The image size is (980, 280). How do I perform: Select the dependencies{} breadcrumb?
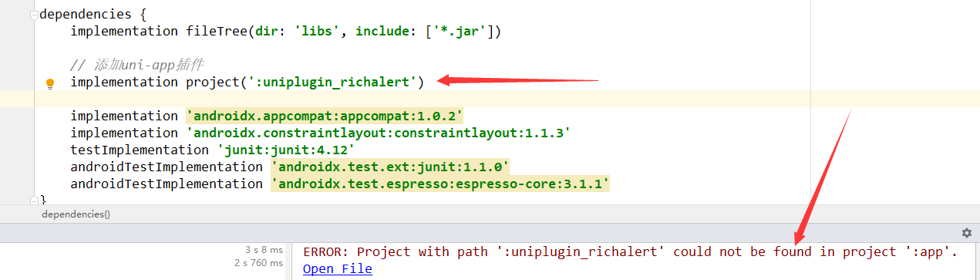tap(76, 214)
